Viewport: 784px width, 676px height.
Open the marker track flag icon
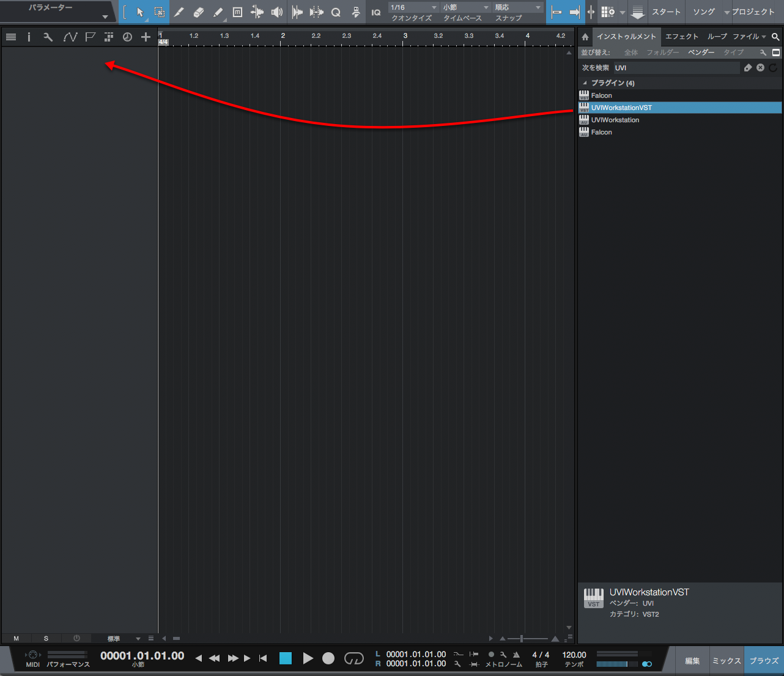point(90,37)
